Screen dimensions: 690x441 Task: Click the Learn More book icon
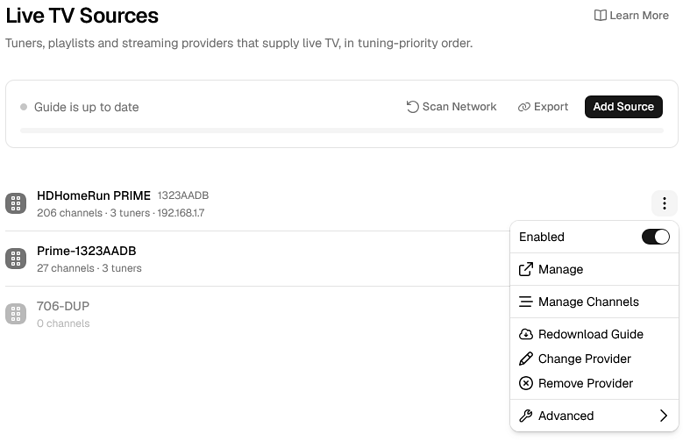point(600,15)
